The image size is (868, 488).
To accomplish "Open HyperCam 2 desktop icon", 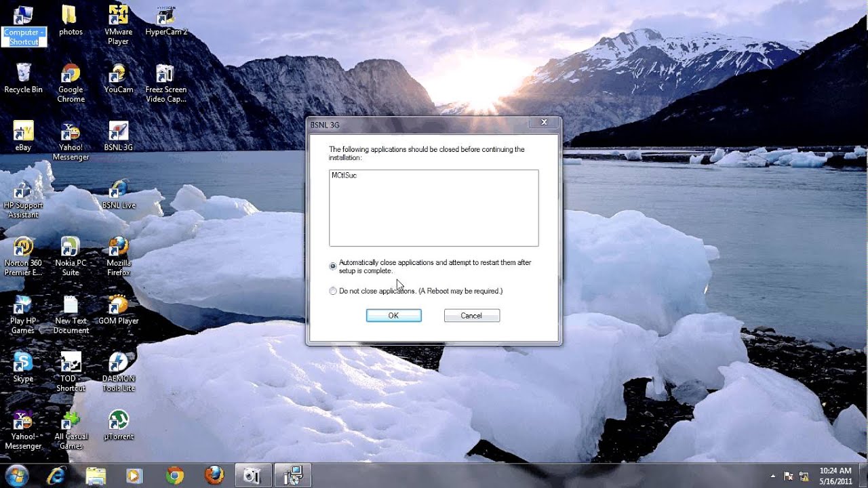I will [165, 21].
